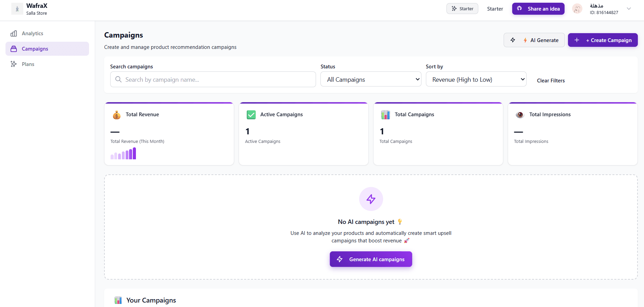Open the Sort by Revenue dropdown
The image size is (644, 307).
point(476,79)
